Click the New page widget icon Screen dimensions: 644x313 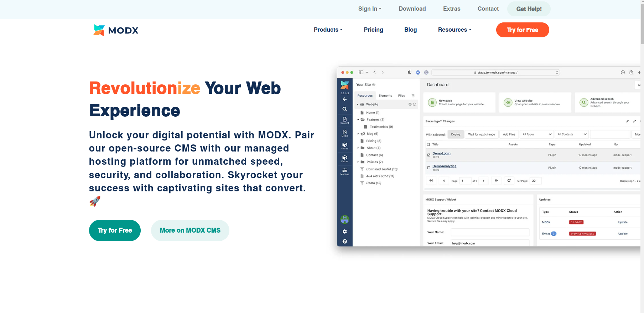[x=432, y=103]
